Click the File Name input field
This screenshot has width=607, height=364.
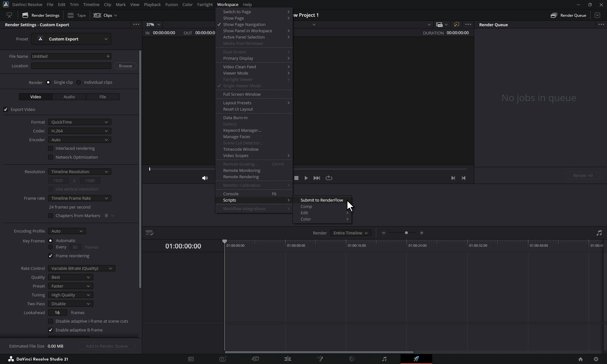coord(71,56)
